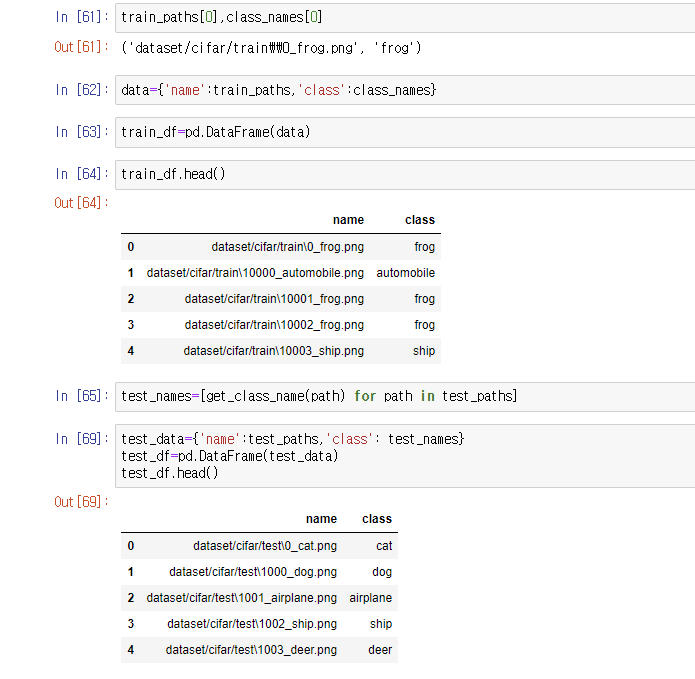Select cell dataset/cifar/train\10002_frog.png

pyautogui.click(x=274, y=325)
